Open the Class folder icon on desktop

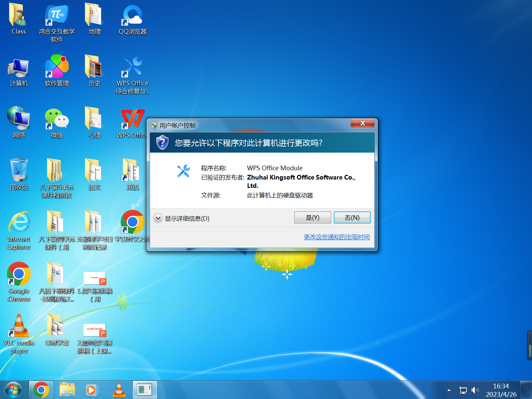[x=19, y=19]
